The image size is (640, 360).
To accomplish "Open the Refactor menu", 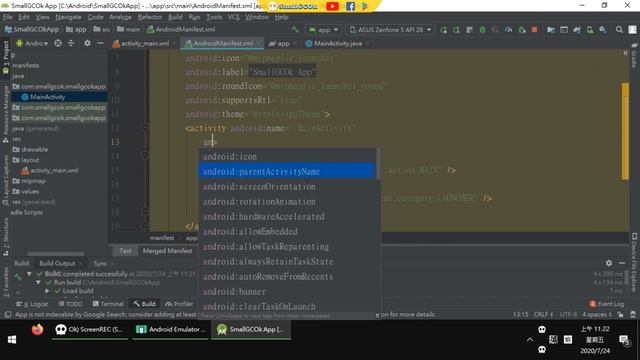I will [149, 17].
